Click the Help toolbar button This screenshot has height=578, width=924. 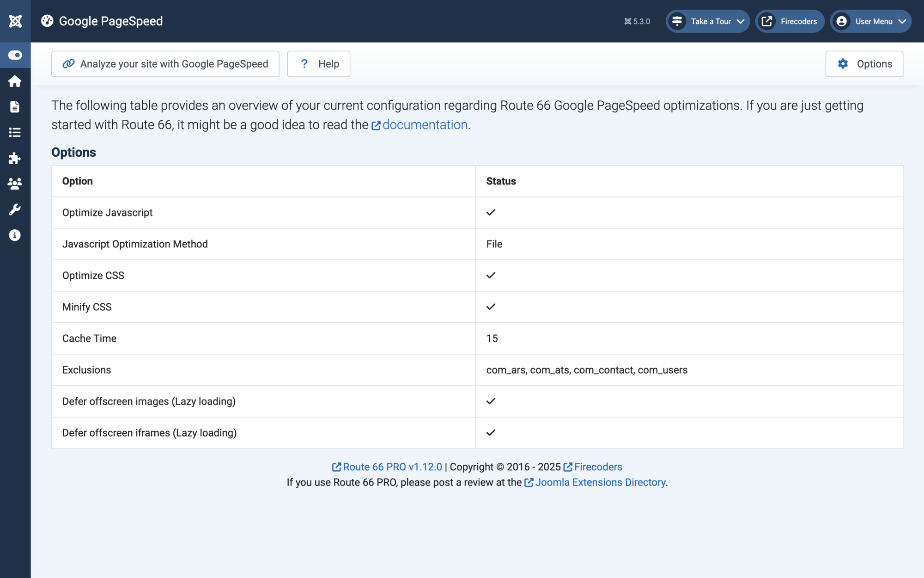318,64
